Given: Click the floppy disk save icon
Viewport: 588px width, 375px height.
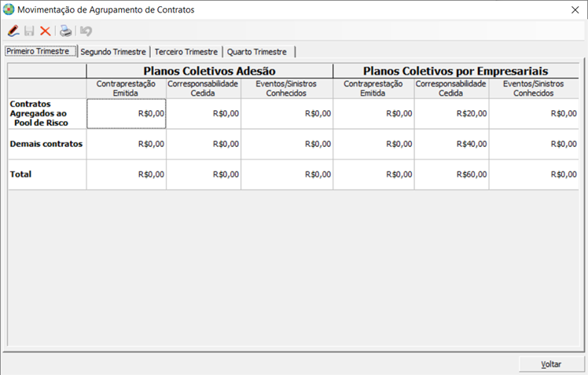Looking at the screenshot, I should [x=29, y=31].
